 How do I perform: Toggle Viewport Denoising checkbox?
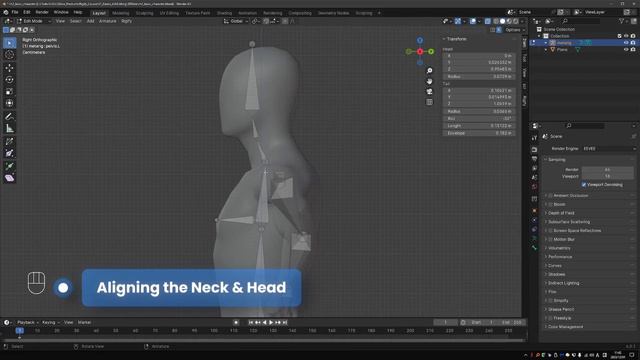coord(584,185)
